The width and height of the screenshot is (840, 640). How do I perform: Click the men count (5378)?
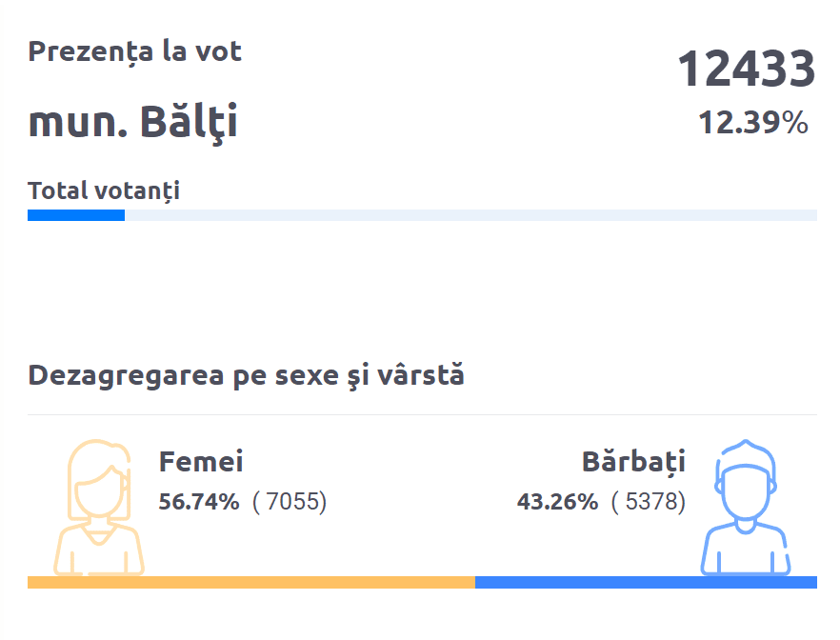[649, 502]
